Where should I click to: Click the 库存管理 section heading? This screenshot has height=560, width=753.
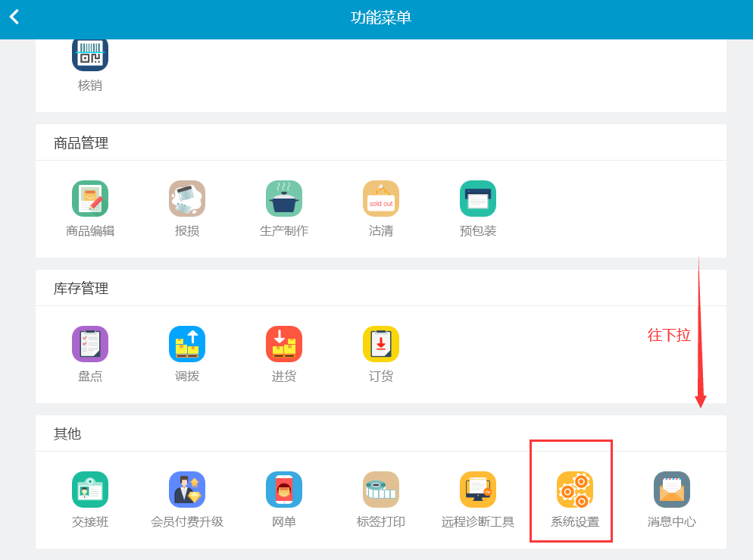pyautogui.click(x=81, y=288)
